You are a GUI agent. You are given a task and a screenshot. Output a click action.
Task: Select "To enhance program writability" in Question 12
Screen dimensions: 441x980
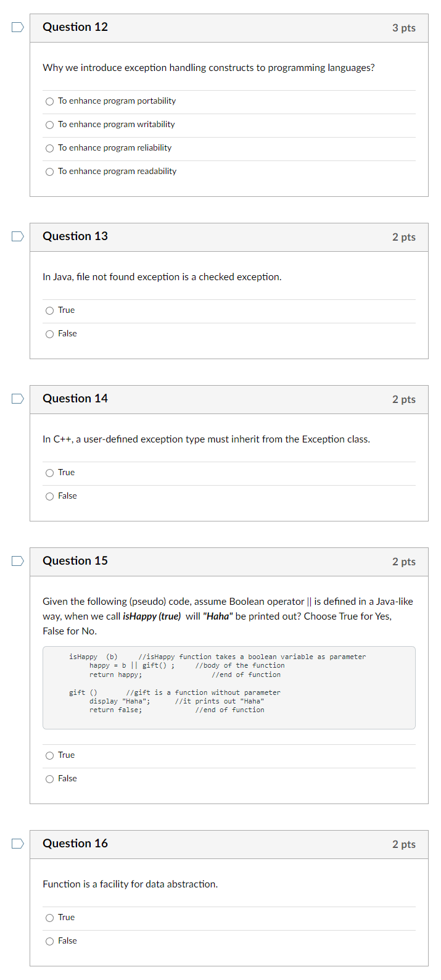coord(49,125)
